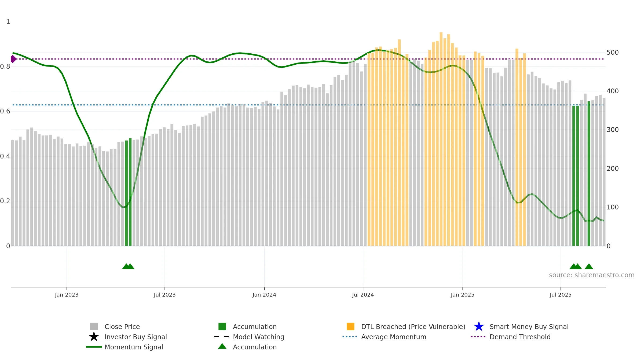This screenshot has width=644, height=362.
Task: Click the green Accumulation triangle legend icon
Action: coord(222,346)
